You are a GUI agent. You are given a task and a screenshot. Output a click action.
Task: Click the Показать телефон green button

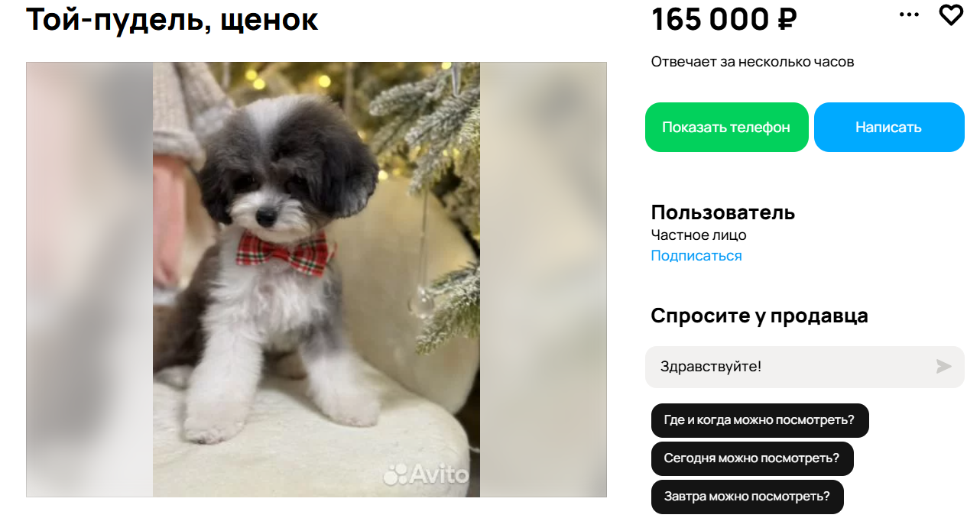(x=726, y=127)
